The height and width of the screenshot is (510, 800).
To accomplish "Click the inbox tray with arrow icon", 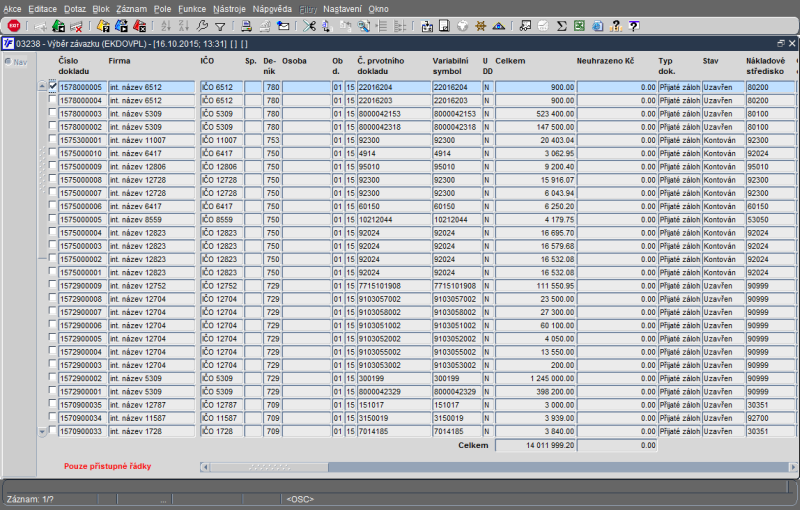I will click(427, 26).
